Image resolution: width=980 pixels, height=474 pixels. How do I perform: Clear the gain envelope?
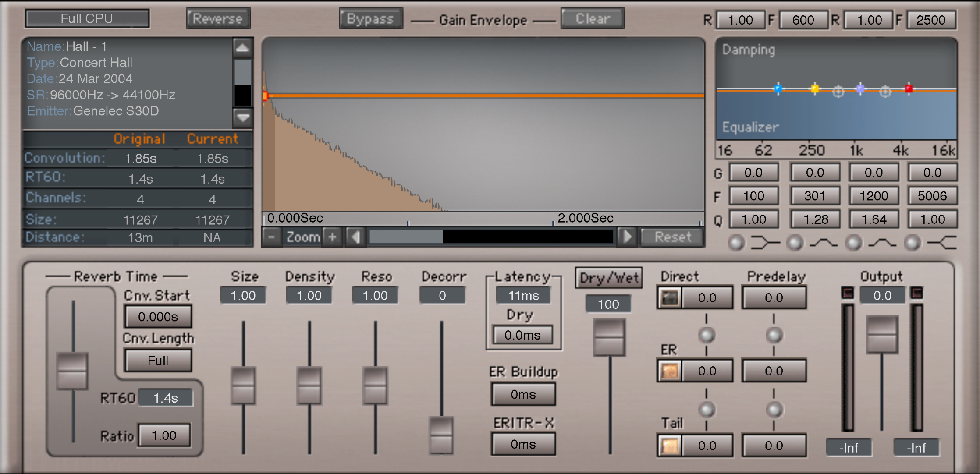593,19
